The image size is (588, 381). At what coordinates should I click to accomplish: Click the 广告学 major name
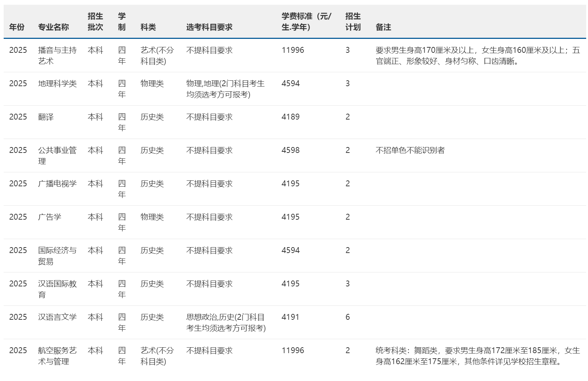click(x=50, y=217)
